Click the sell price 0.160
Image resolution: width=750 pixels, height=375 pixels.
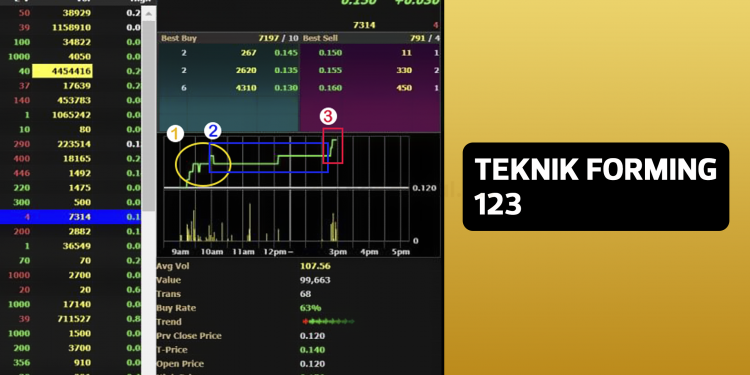pos(331,88)
